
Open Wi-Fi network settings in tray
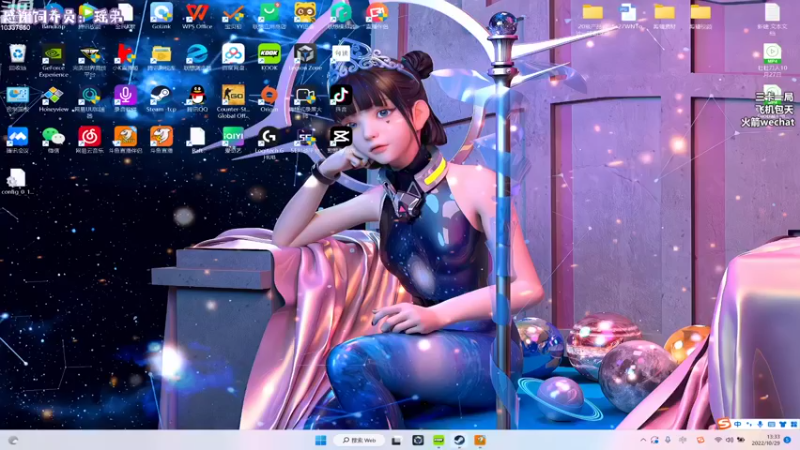pyautogui.click(x=718, y=440)
